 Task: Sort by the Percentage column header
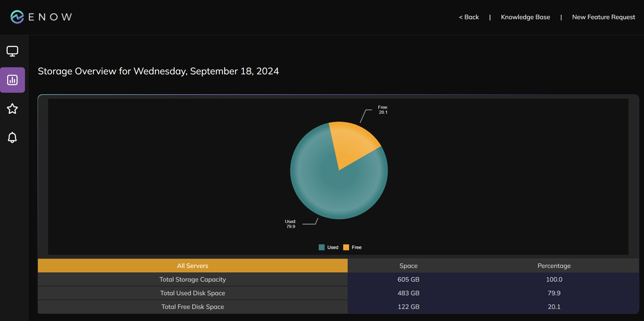[554, 265]
